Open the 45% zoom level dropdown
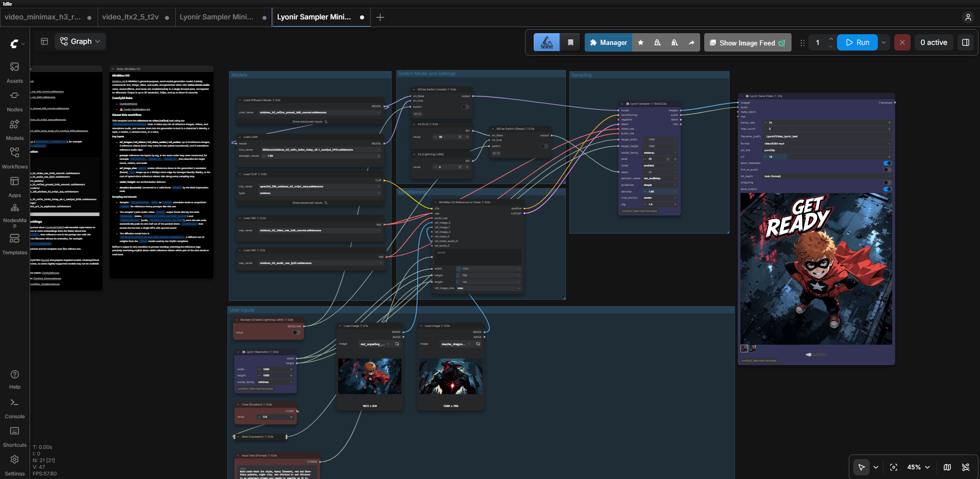Image resolution: width=980 pixels, height=479 pixels. click(x=918, y=467)
